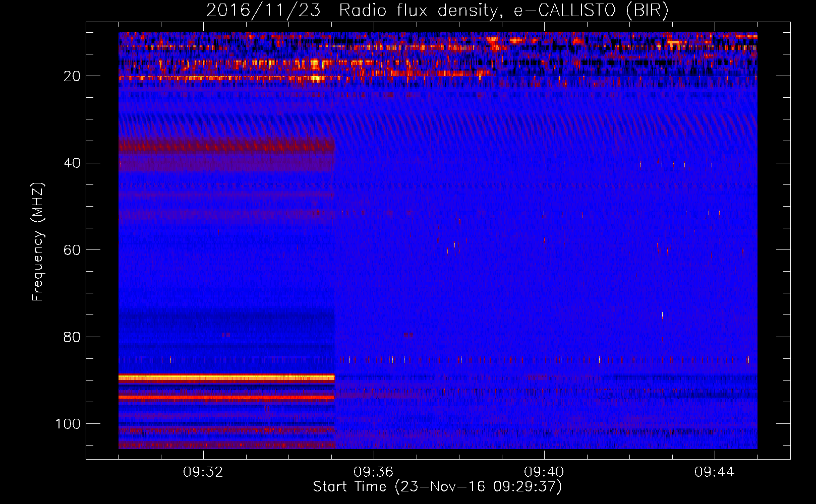The height and width of the screenshot is (504, 816).
Task: Click the 40 frequency tick label
Action: pos(72,163)
